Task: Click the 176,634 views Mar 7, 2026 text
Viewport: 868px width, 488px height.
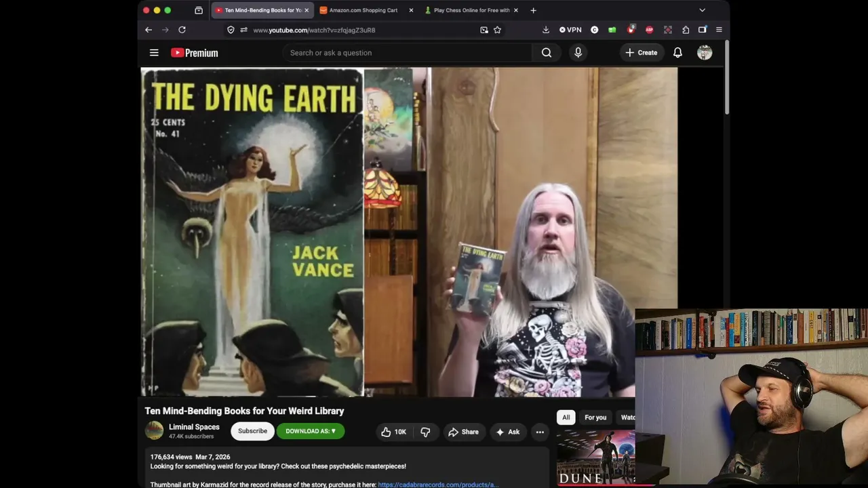Action: (x=190, y=457)
